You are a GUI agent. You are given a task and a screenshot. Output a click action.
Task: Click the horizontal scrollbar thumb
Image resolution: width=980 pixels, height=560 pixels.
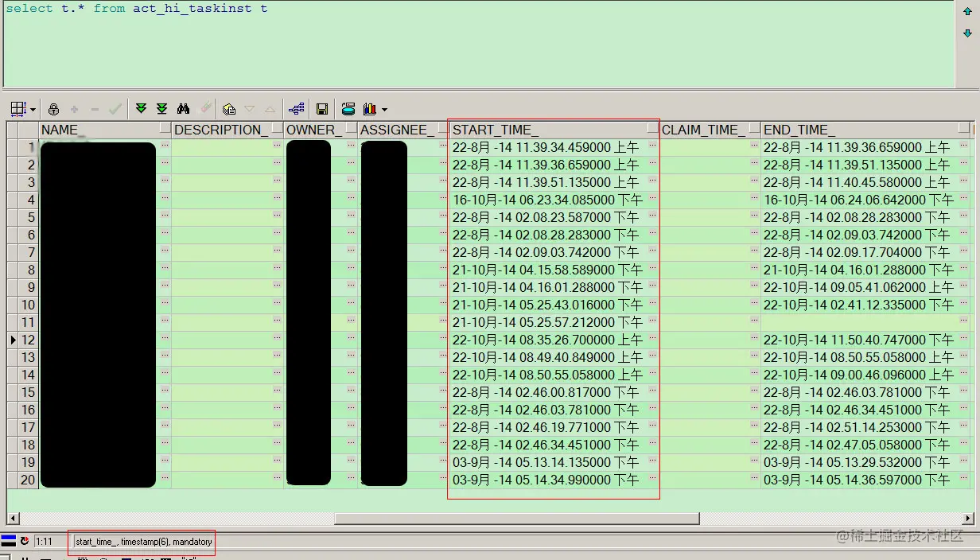click(x=517, y=519)
